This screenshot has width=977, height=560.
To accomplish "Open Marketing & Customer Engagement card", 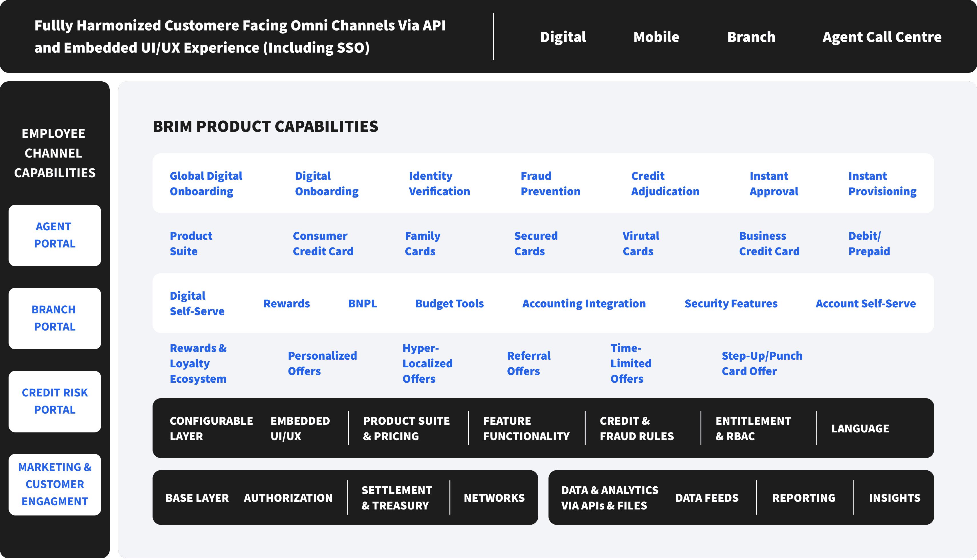I will click(x=55, y=484).
